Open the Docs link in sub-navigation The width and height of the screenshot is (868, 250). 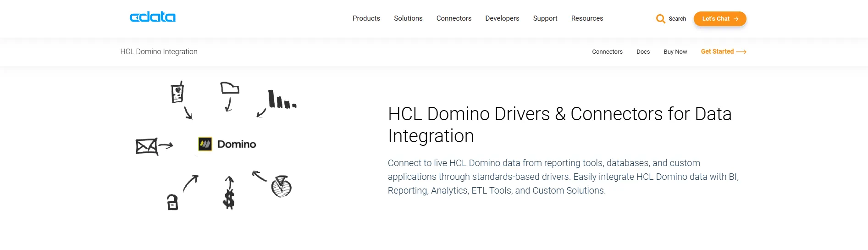[643, 52]
